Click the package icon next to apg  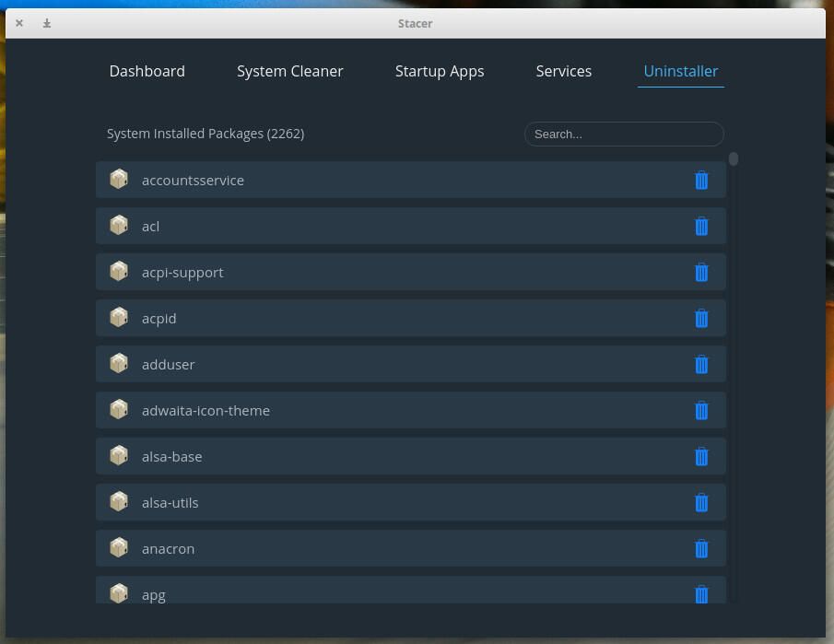coord(119,593)
